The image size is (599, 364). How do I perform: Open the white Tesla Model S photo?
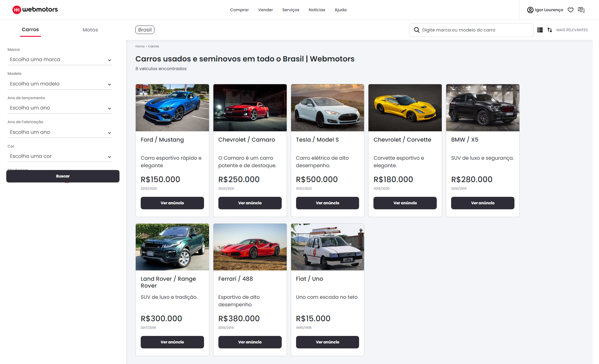coord(327,108)
